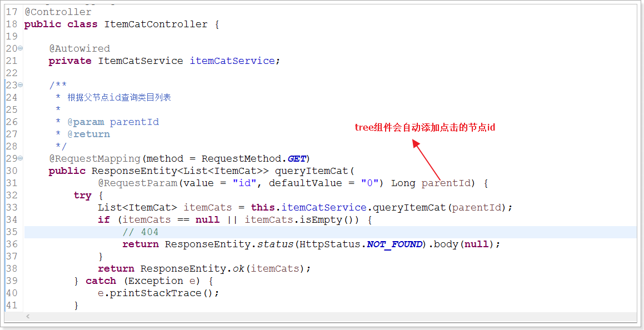Collapse the method fold on line 29

coord(20,158)
